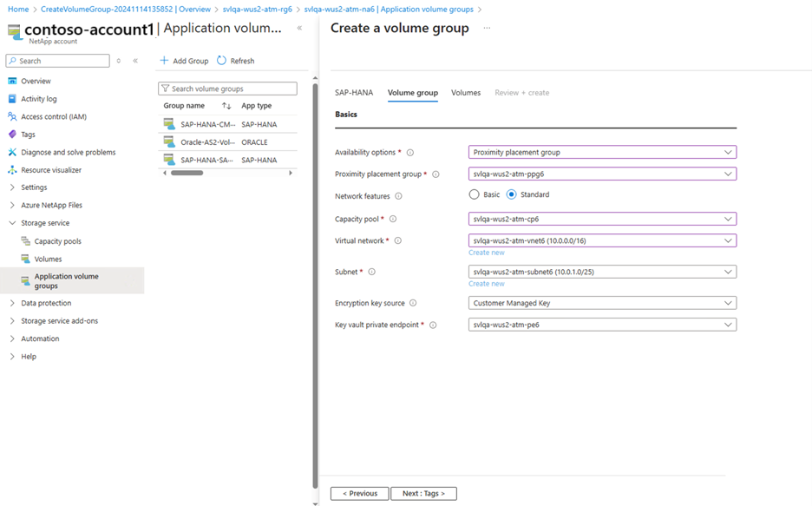The image size is (812, 506).
Task: Open the Availability options dropdown
Action: coord(602,152)
